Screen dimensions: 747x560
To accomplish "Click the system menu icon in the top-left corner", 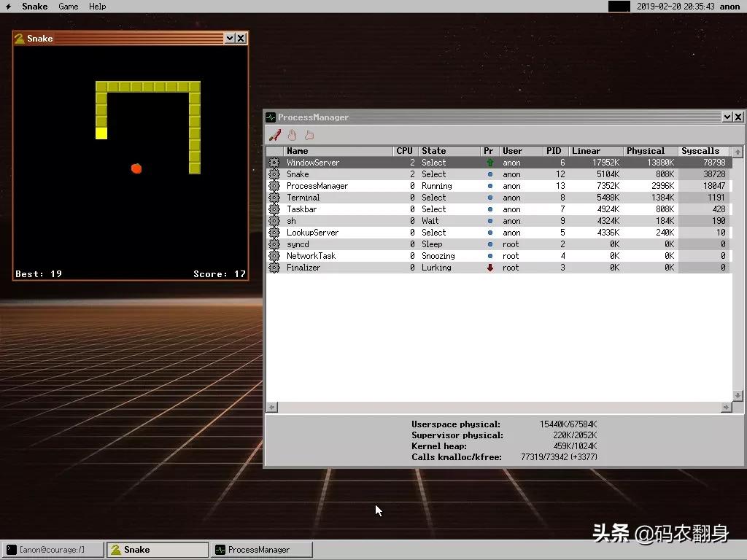I will pyautogui.click(x=9, y=7).
